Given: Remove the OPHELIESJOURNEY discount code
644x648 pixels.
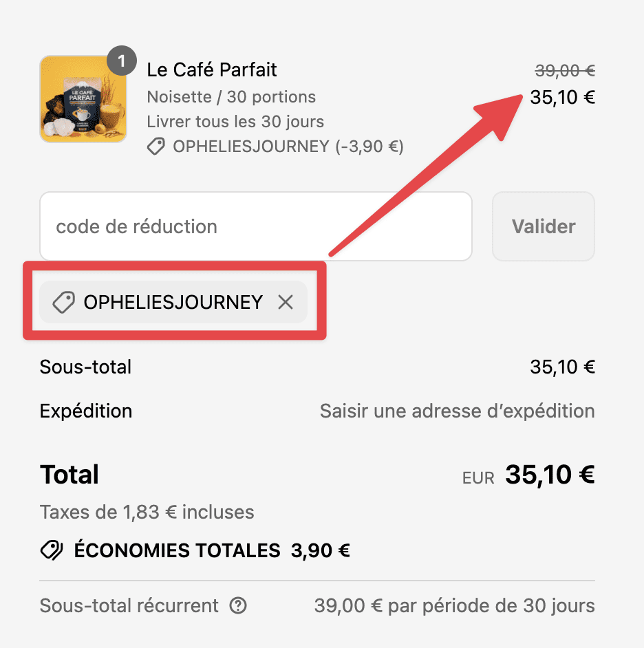Looking at the screenshot, I should (x=286, y=302).
